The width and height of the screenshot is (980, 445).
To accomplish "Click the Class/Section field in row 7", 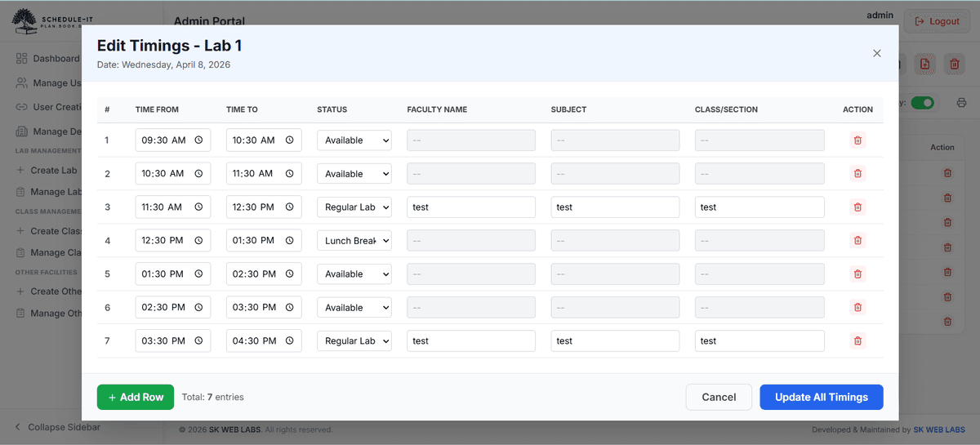I will click(759, 341).
